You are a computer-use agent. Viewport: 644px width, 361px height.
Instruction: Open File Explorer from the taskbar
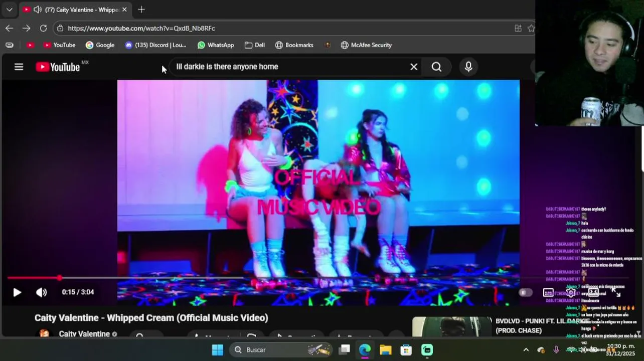[x=385, y=349]
